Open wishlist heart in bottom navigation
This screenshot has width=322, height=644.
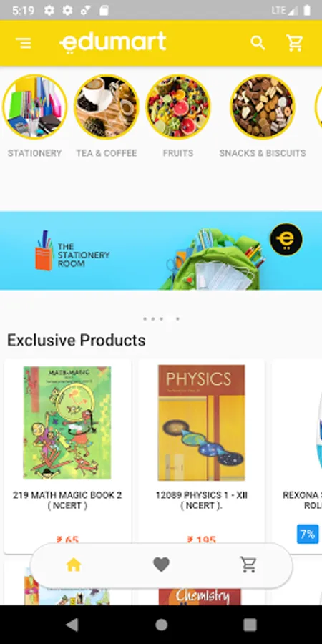point(162,565)
